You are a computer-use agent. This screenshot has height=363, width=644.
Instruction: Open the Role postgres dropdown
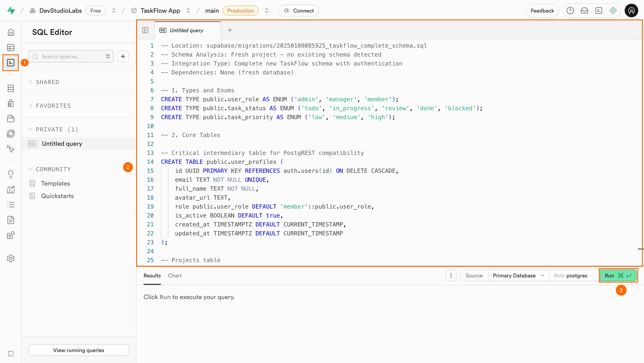pos(574,275)
